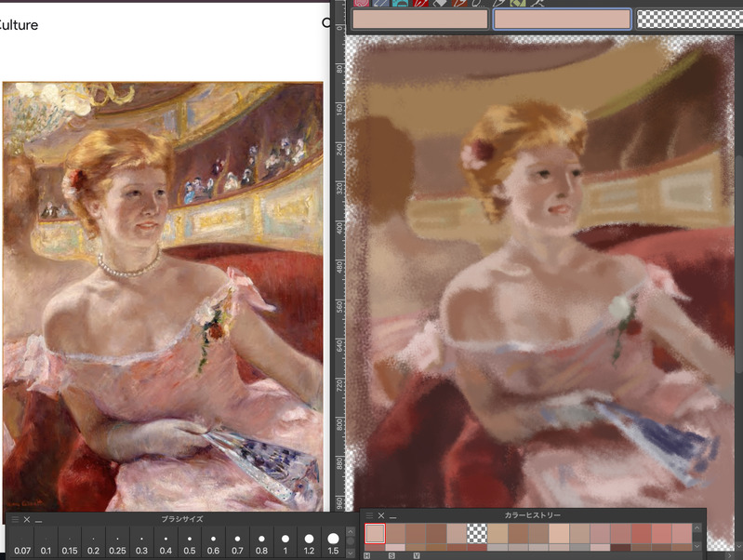Open the brush size panel menu icon
The height and width of the screenshot is (560, 743).
[x=15, y=520]
